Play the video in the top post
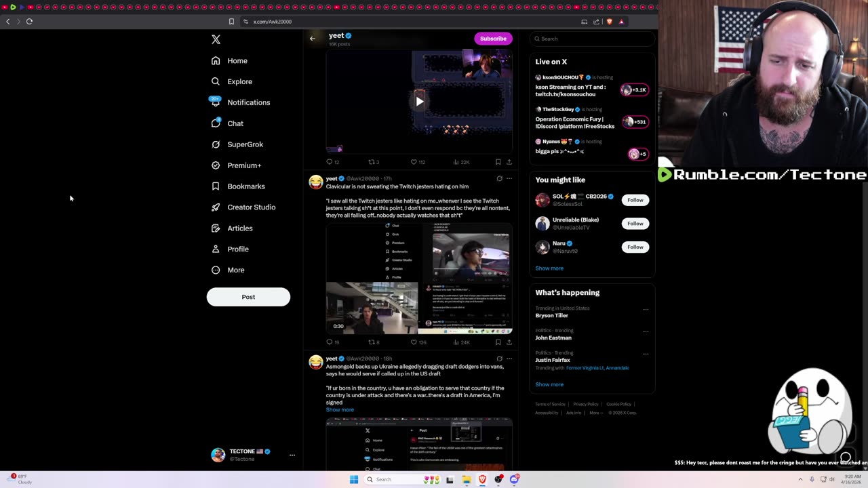 click(419, 102)
